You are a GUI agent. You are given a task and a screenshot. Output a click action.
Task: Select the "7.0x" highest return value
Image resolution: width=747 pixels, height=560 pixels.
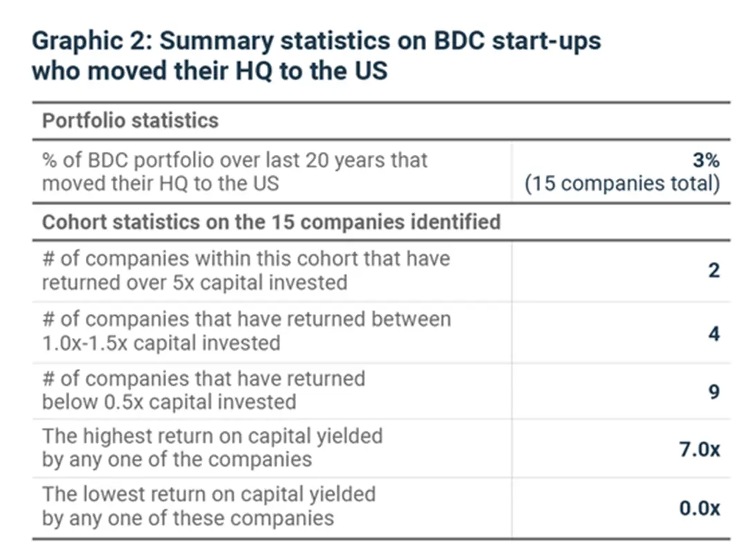click(x=700, y=449)
